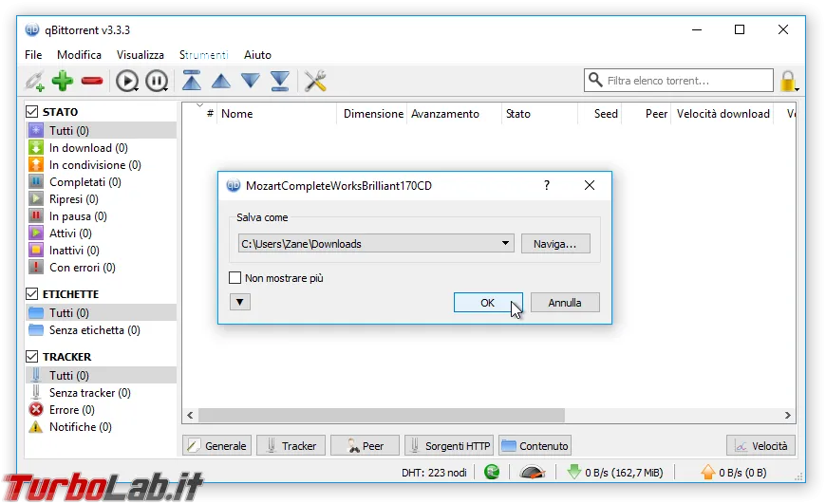Viewport: 826px width, 504px height.
Task: Sort by the Nome column header
Action: (x=276, y=114)
